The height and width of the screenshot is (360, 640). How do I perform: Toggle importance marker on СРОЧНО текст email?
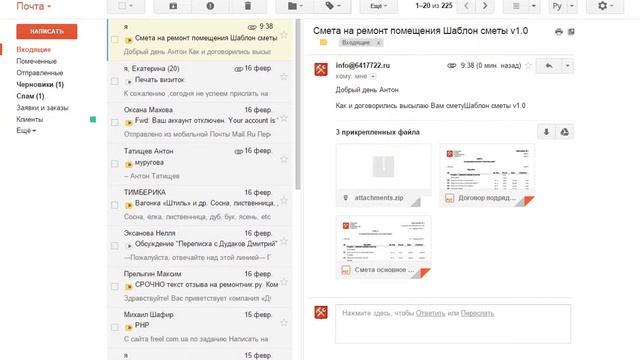(x=129, y=287)
